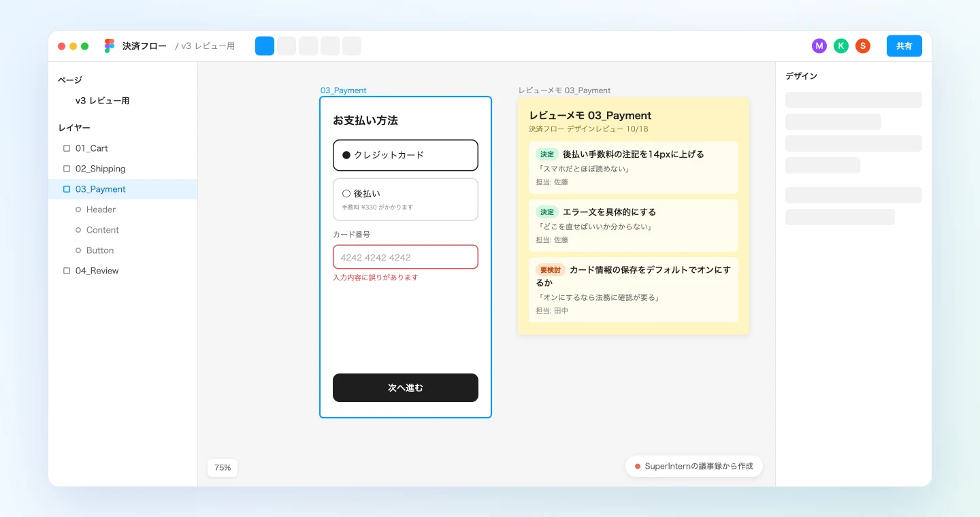Click the 決定 badge on 後払い手数料 note
Viewport: 980px width, 517px height.
547,154
